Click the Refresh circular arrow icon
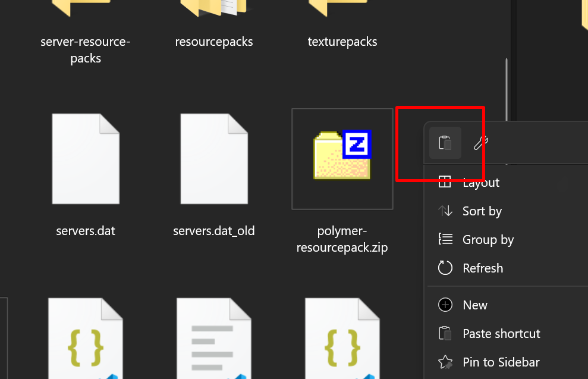The width and height of the screenshot is (588, 379). coord(445,268)
